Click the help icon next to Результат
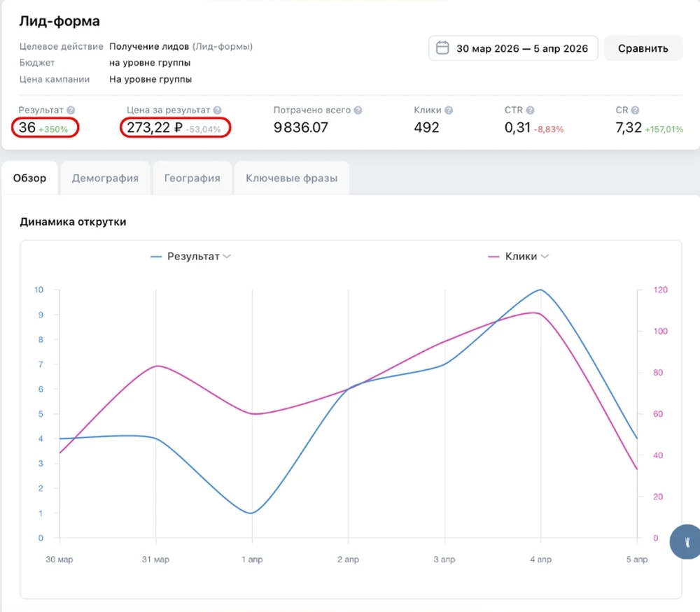 [71, 111]
